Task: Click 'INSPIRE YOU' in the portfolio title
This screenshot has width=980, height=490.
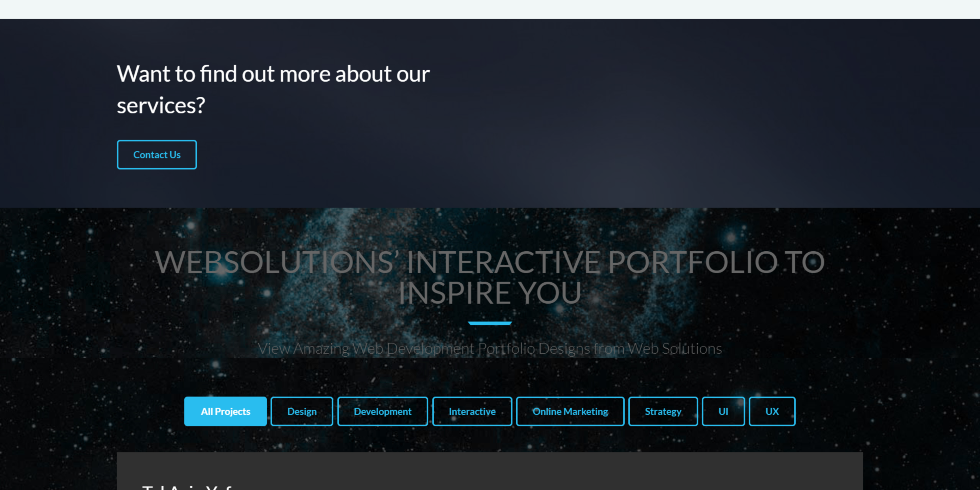Action: (x=489, y=293)
